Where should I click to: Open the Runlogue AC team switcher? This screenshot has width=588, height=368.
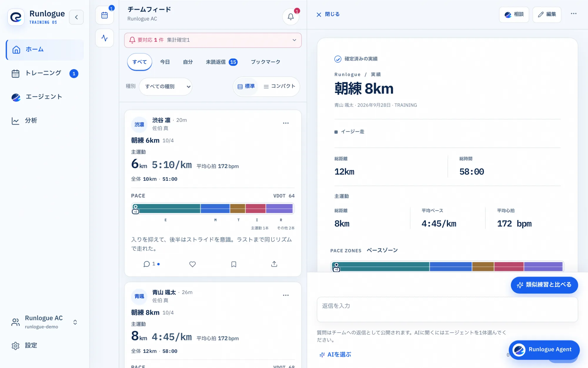point(45,322)
